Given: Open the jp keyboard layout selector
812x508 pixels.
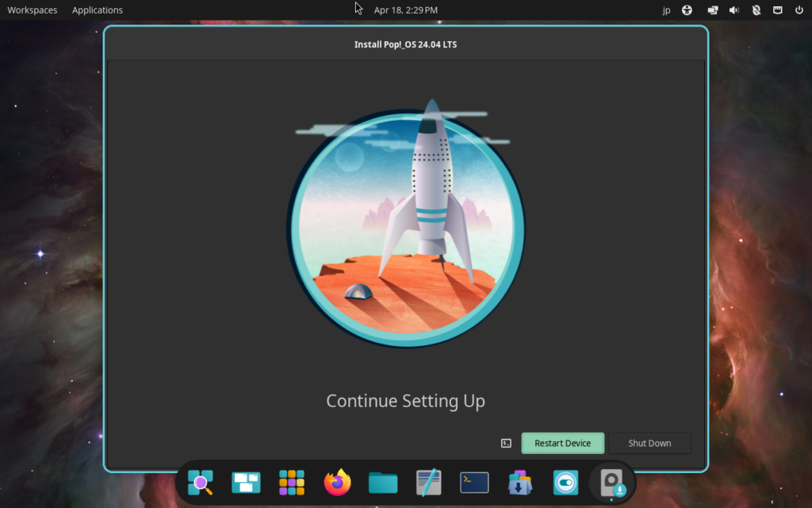Looking at the screenshot, I should pos(666,10).
